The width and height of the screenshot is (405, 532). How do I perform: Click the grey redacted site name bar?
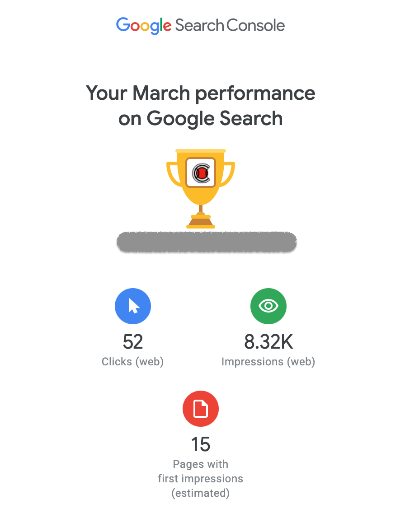207,243
